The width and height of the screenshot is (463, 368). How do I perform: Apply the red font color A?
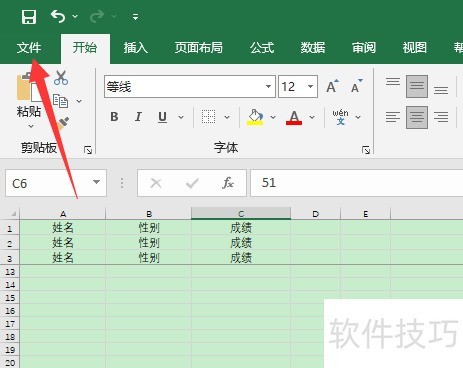pyautogui.click(x=294, y=117)
